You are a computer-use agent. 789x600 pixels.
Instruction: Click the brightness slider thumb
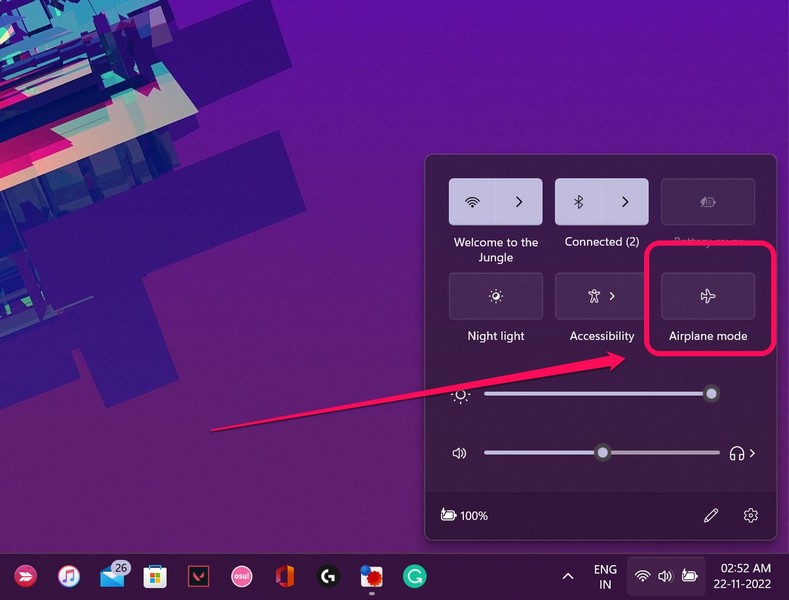[711, 394]
